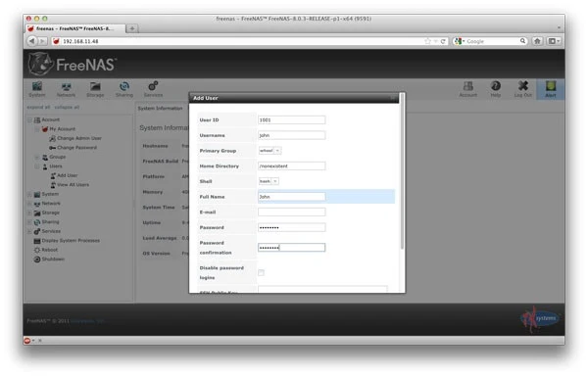Open the Network toolbar icon
Screen dimensions: 588x377
(66, 89)
